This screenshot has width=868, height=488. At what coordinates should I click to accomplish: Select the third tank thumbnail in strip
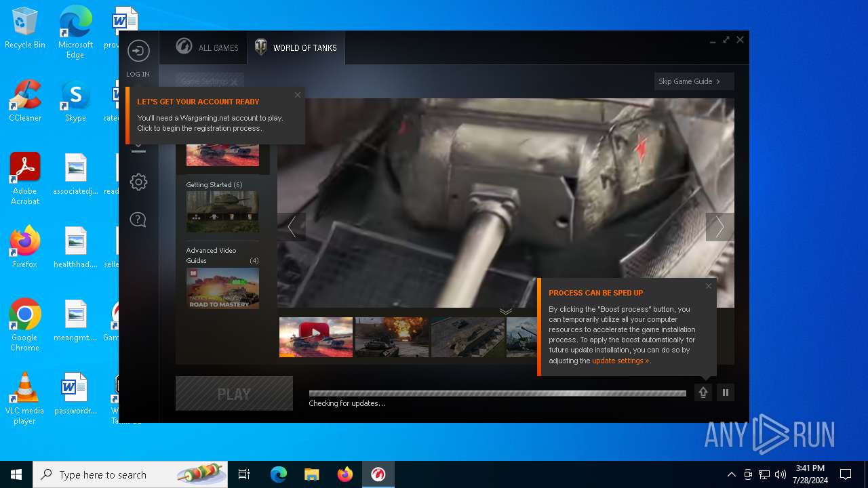(x=468, y=337)
